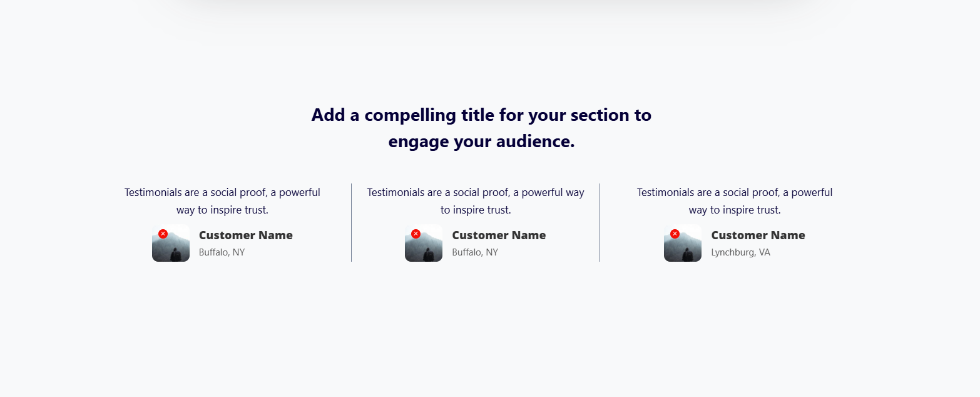This screenshot has height=397, width=980.
Task: Click the Lynchburg, VA location text
Action: coord(741,252)
